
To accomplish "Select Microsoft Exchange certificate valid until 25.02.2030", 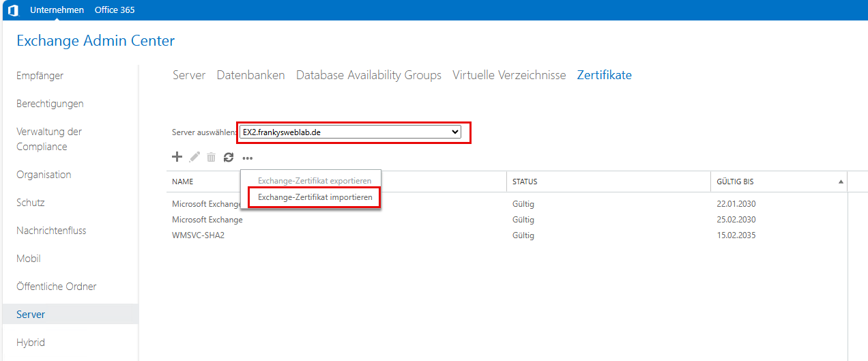I will (x=207, y=220).
